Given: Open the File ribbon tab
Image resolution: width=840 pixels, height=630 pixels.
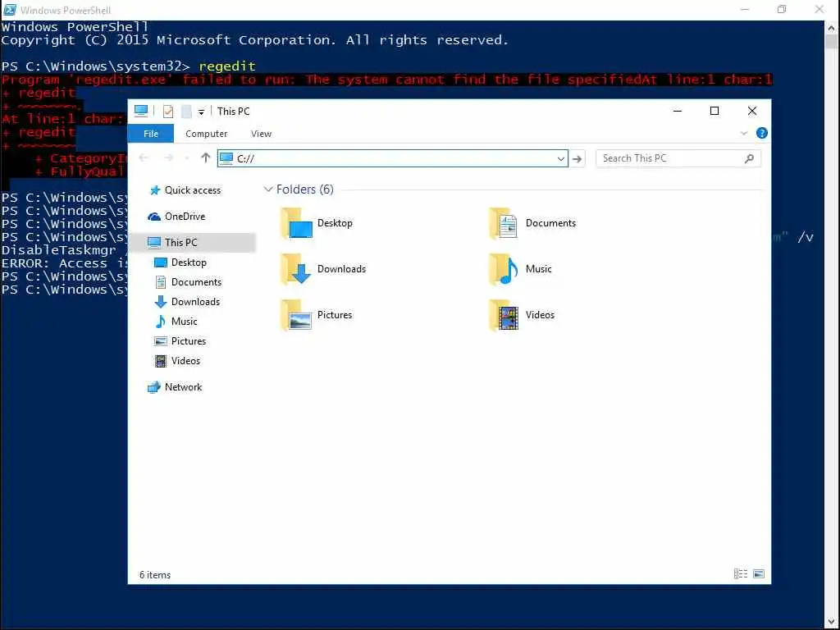Looking at the screenshot, I should 151,134.
